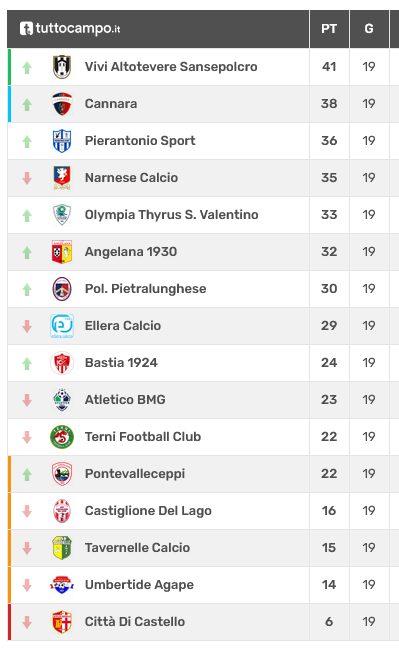Open the Bastia 1924 team link
The image size is (399, 652).
coord(121,363)
